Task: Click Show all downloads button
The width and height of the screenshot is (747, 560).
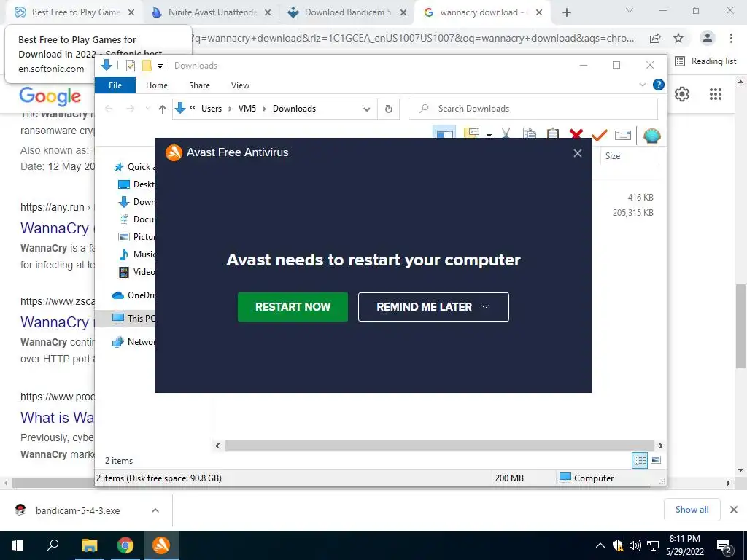Action: pyautogui.click(x=692, y=510)
